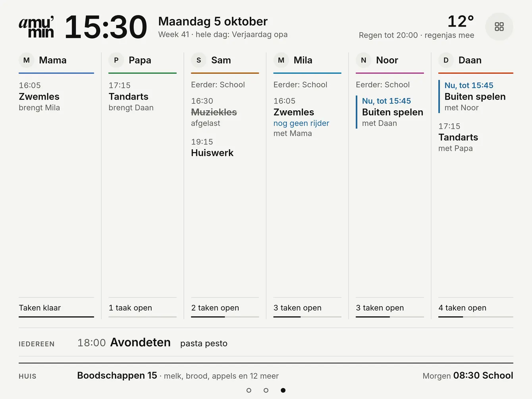532x399 pixels.
Task: Open Daan's 17:15 Tandarts event
Action: coord(476,137)
